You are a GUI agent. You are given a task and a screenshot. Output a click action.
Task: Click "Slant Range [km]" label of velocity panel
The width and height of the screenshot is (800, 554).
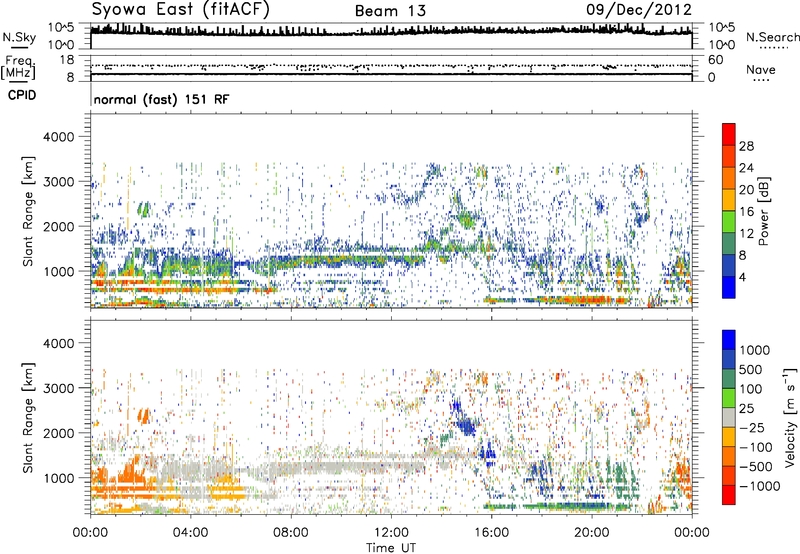28,417
